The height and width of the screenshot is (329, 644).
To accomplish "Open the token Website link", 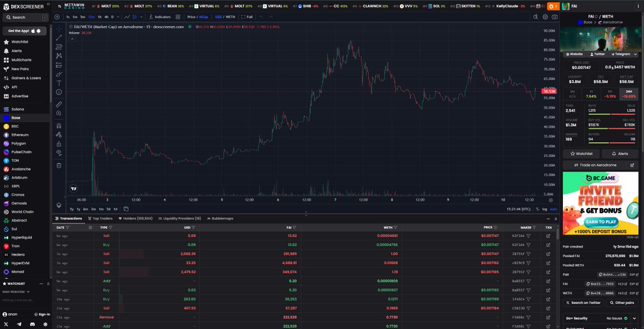I will coord(574,54).
